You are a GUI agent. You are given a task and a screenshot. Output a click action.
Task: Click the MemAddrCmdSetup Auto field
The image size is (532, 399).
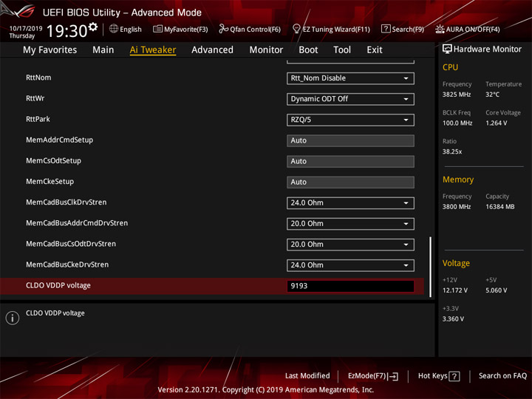(x=350, y=141)
